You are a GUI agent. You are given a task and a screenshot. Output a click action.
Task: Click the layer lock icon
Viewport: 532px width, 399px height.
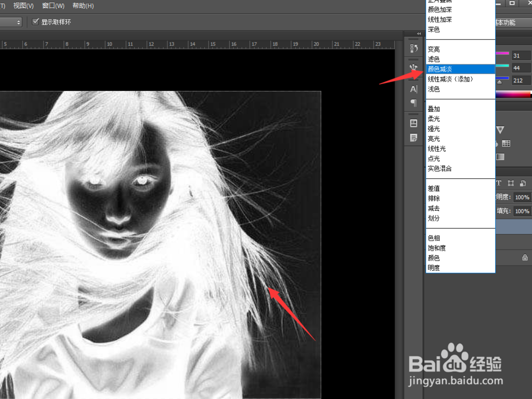pos(525,257)
